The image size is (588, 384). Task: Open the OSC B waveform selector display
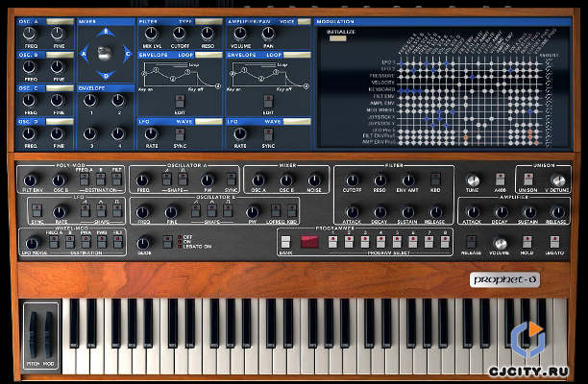tap(60, 55)
